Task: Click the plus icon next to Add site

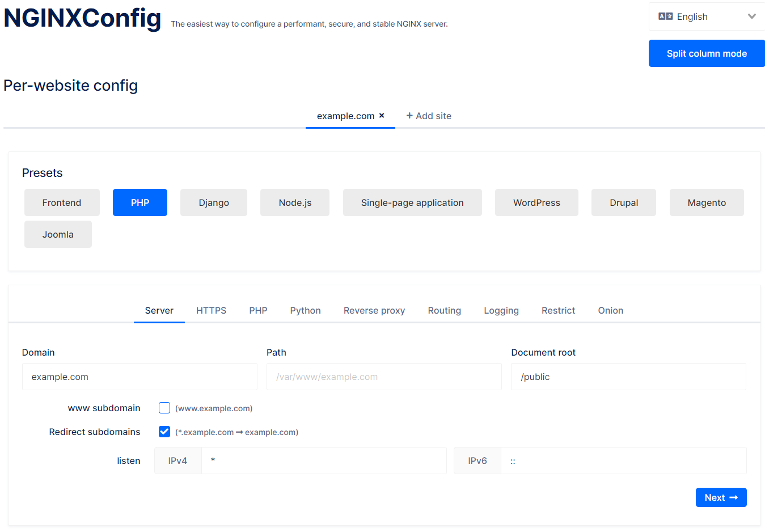Action: 409,116
